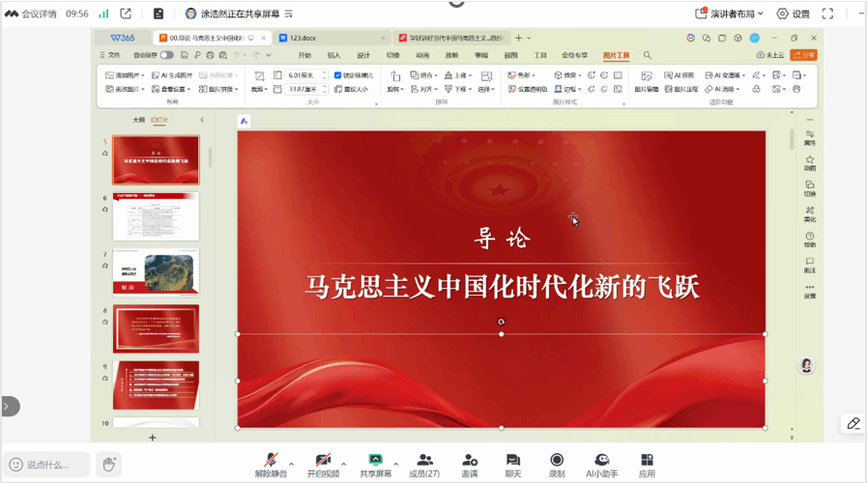Toggle the 自动保存 auto-save switch

coord(167,55)
